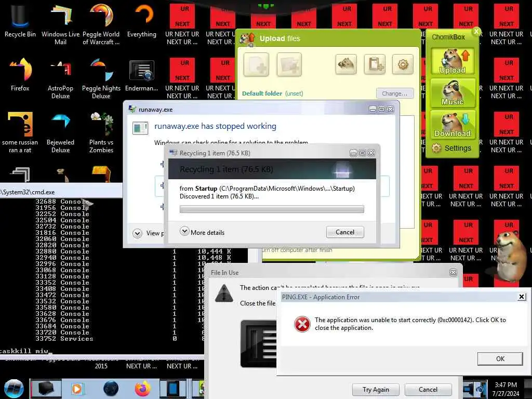532x399 pixels.
Task: Click cmd row '33068 Console'
Action: click(62, 270)
